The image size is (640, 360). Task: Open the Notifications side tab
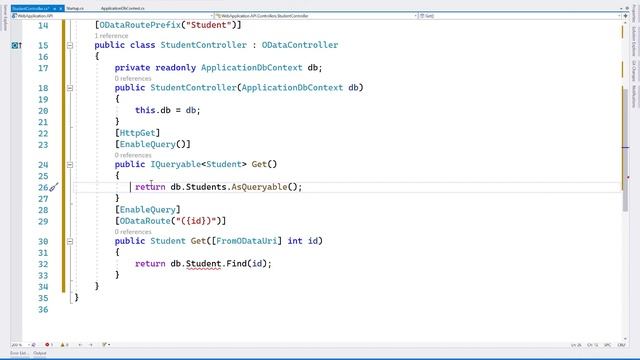[x=634, y=96]
